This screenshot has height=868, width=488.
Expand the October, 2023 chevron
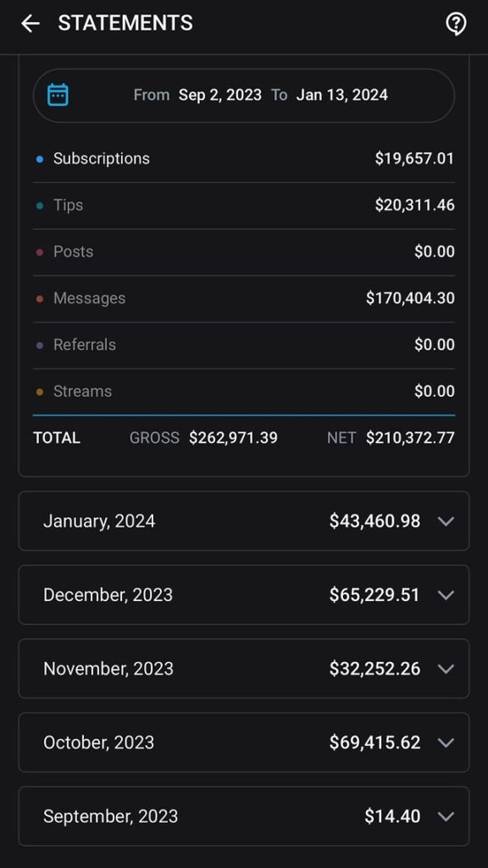click(x=446, y=743)
